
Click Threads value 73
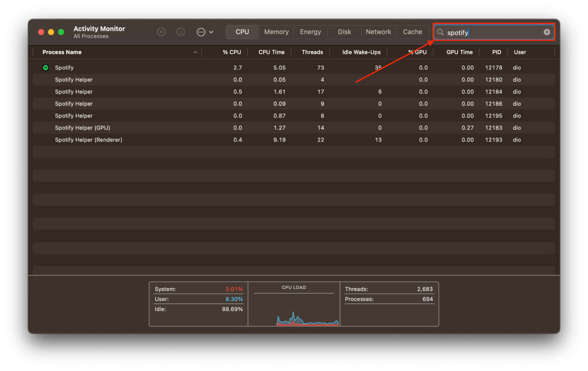coord(321,68)
